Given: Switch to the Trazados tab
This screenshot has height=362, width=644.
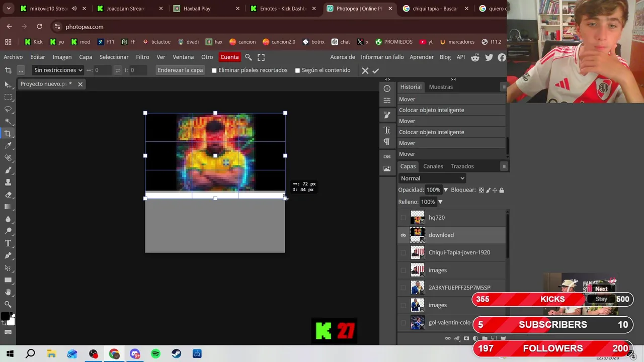Looking at the screenshot, I should coord(462,166).
